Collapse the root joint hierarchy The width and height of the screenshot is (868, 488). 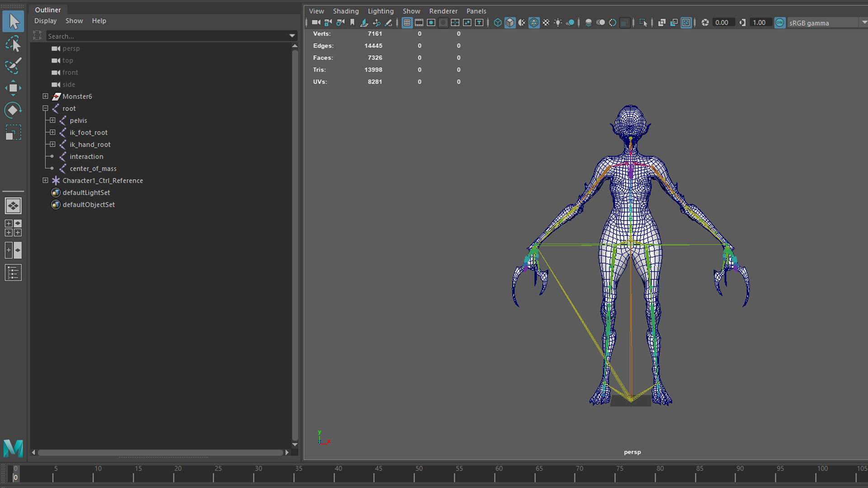[45, 108]
